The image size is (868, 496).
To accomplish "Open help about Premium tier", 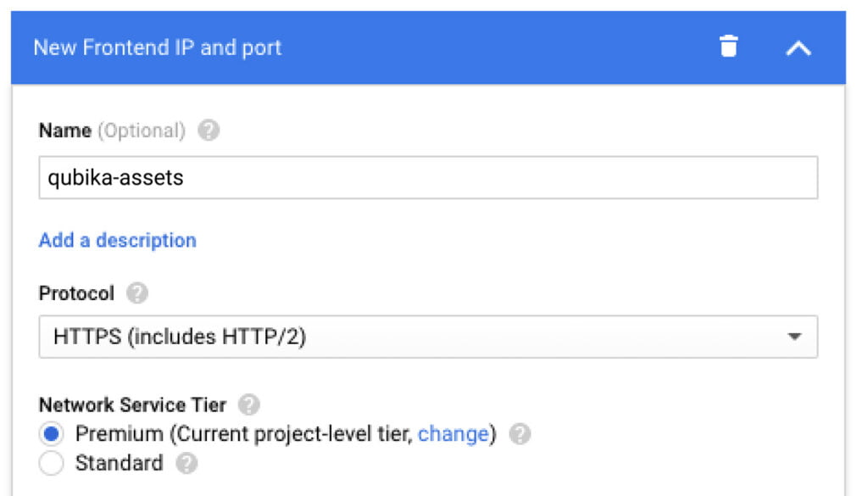I will pos(521,433).
